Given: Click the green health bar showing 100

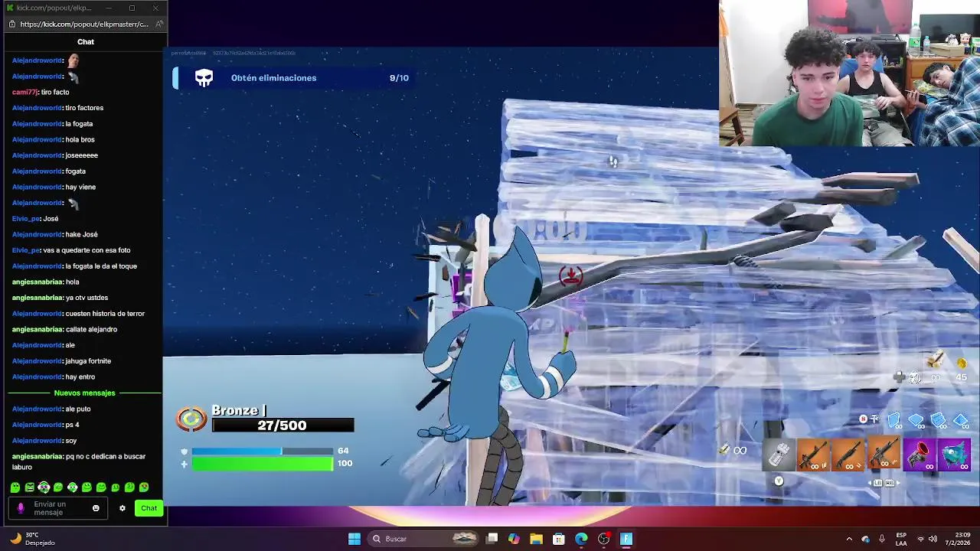Looking at the screenshot, I should (262, 464).
